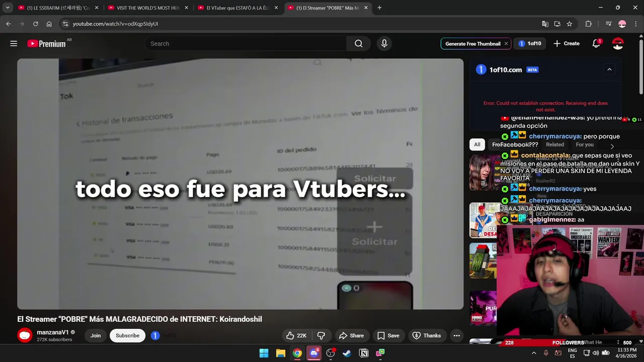Click Generate Free Thumbnail button
Image resolution: width=644 pixels, height=362 pixels.
472,44
